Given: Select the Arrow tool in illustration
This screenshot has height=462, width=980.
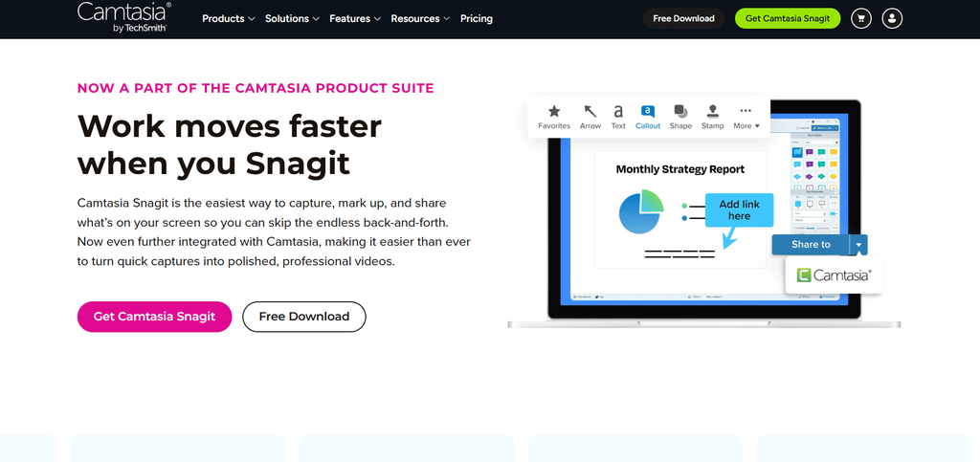Looking at the screenshot, I should click(x=590, y=117).
